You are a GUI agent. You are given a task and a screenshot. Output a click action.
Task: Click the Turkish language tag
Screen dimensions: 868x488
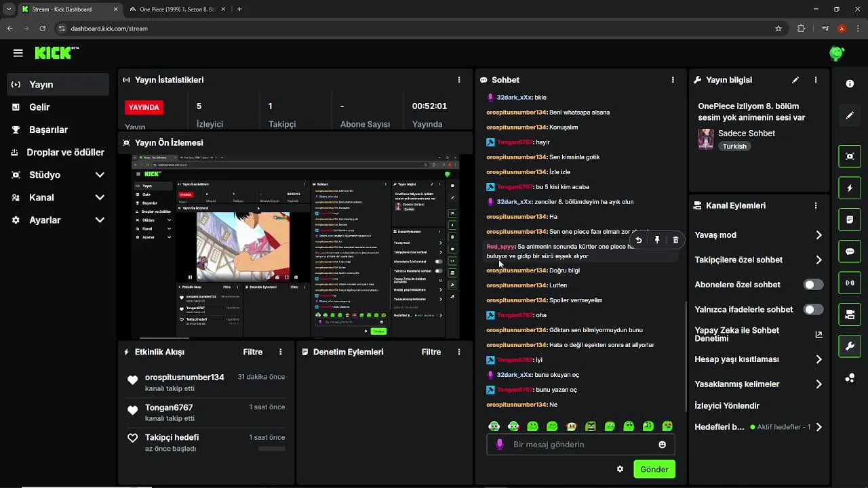(734, 146)
